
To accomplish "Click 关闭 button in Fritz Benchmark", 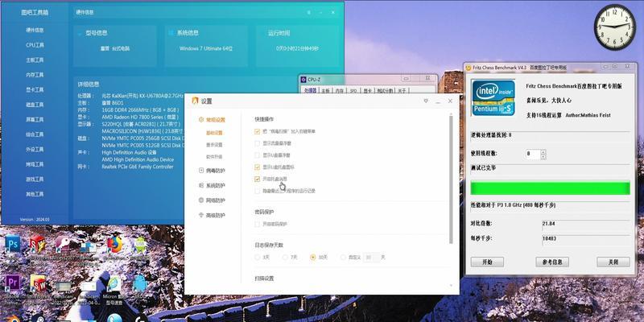I will click(613, 262).
